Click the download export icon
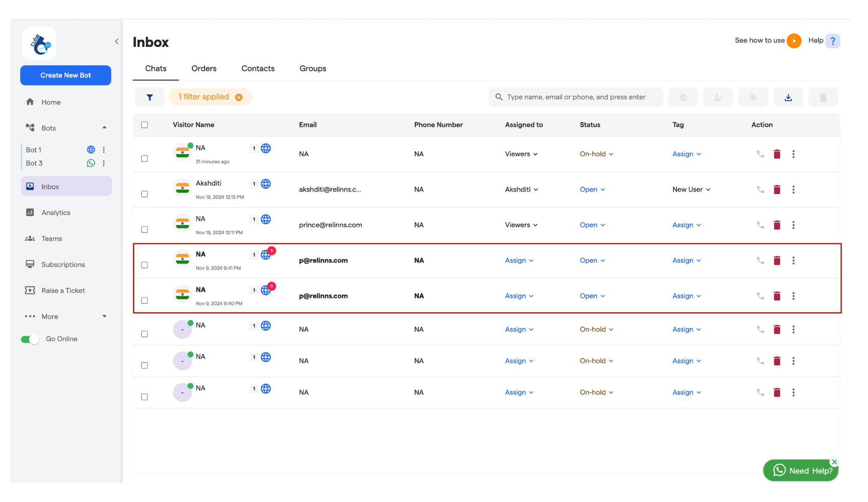 (788, 97)
